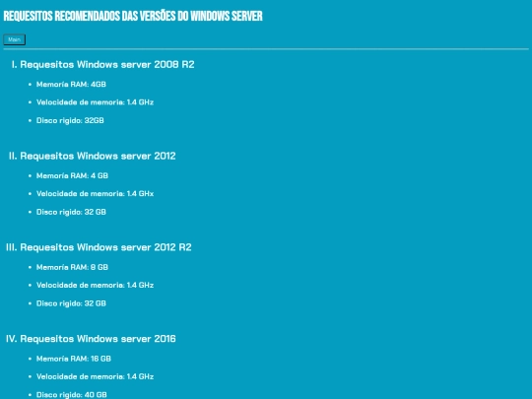Click 'Memoria RAM: 8 GB' list item
The height and width of the screenshot is (399, 532).
point(72,267)
